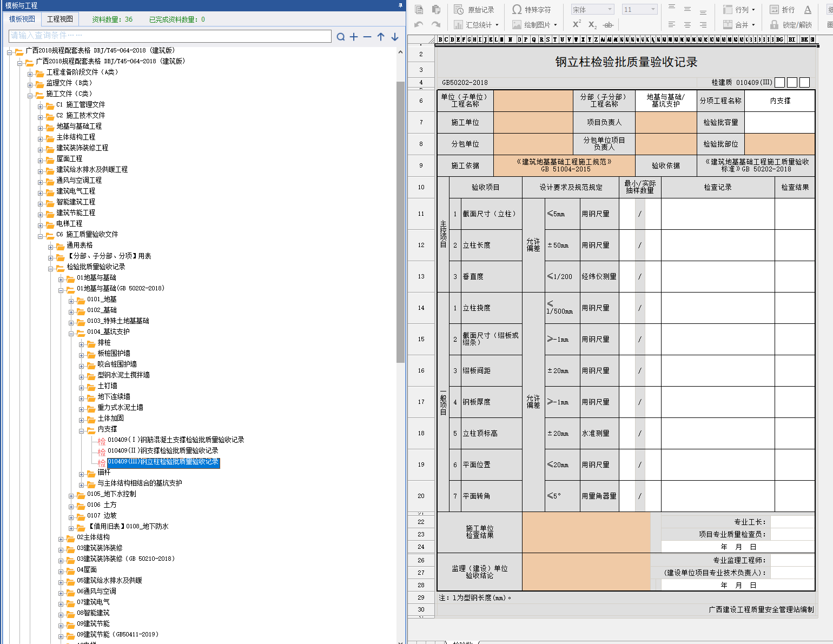Select the 土钉墙 folder

[x=107, y=386]
